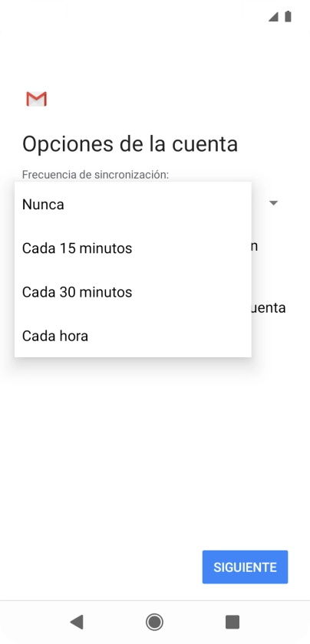310x644 pixels.
Task: Choose Cada 15 minutos from the list
Action: 133,248
